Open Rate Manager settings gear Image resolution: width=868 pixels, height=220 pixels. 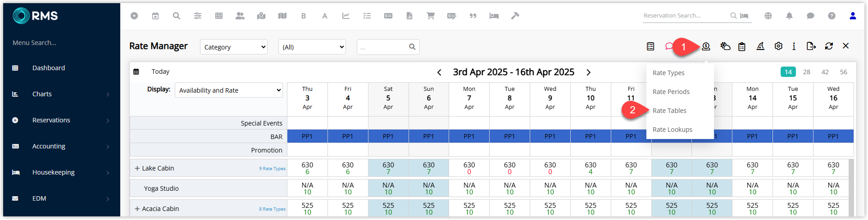pyautogui.click(x=778, y=46)
